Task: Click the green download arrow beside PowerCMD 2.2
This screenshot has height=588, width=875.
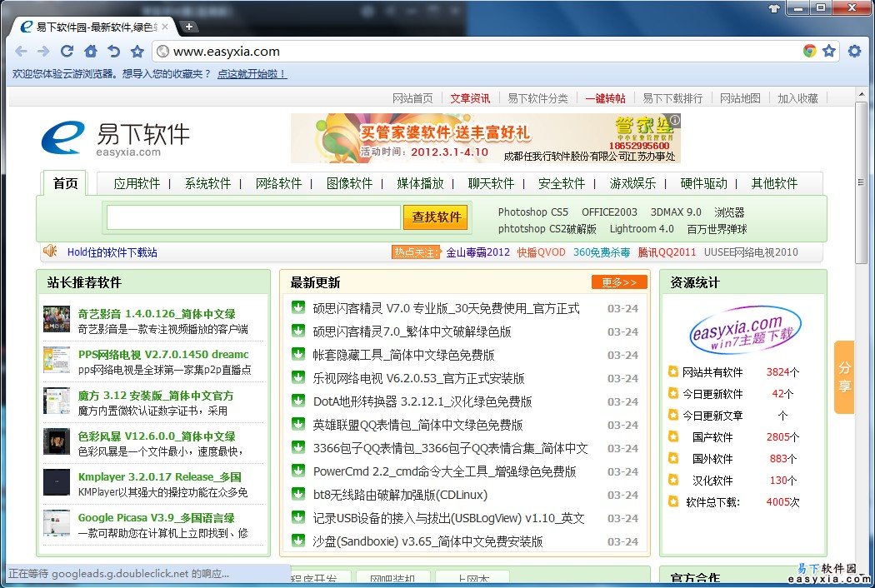Action: click(297, 471)
